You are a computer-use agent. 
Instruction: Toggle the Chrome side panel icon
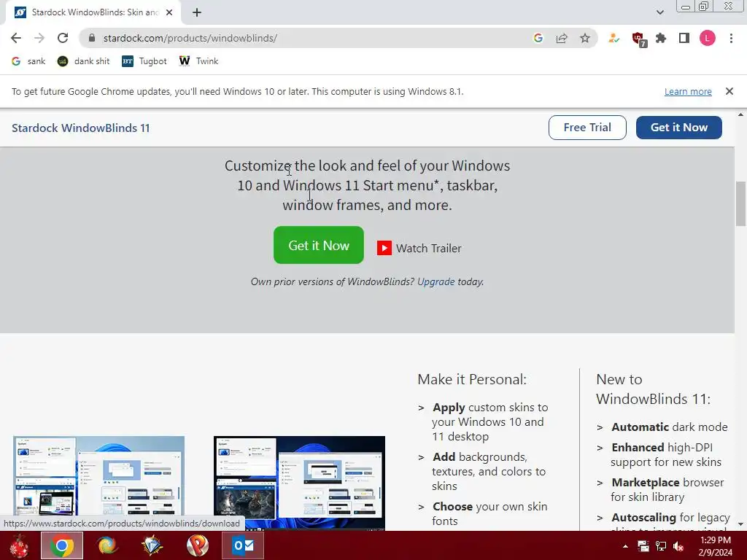(x=684, y=38)
